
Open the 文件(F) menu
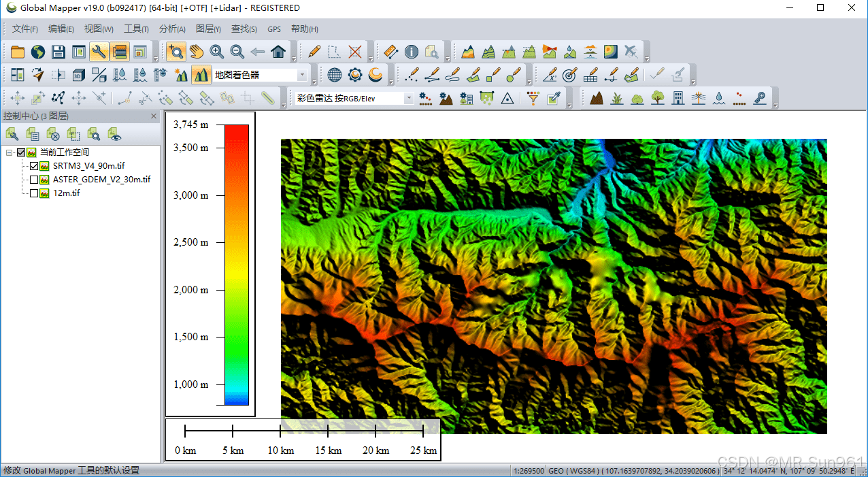pos(25,29)
